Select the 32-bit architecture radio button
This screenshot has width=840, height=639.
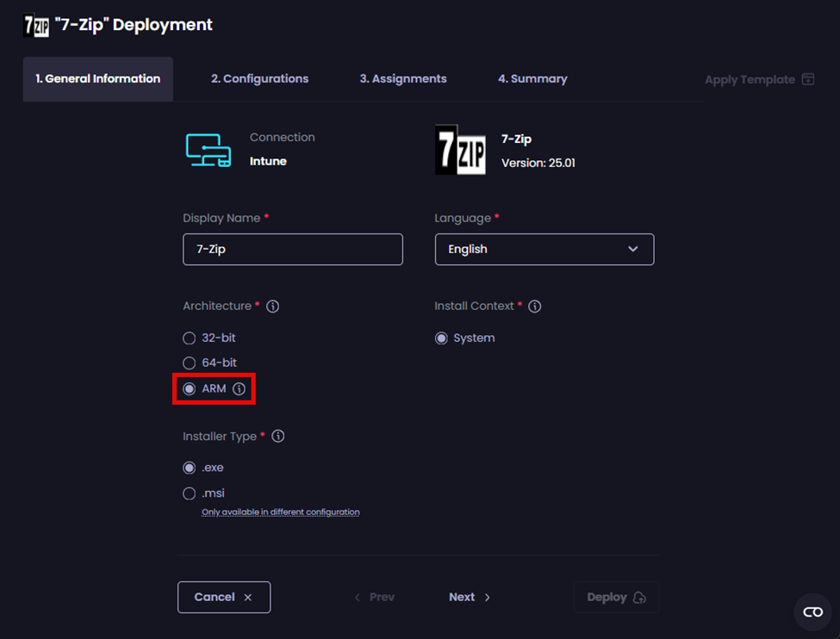tap(189, 338)
